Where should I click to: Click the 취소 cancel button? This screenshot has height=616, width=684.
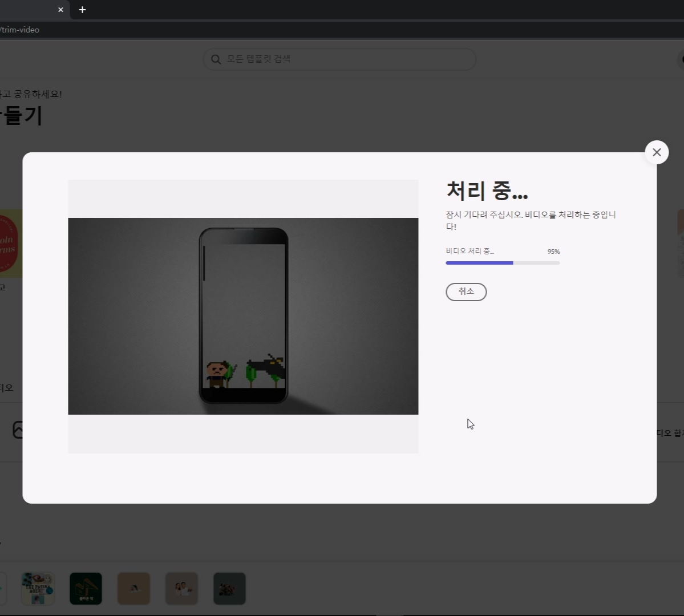tap(466, 292)
